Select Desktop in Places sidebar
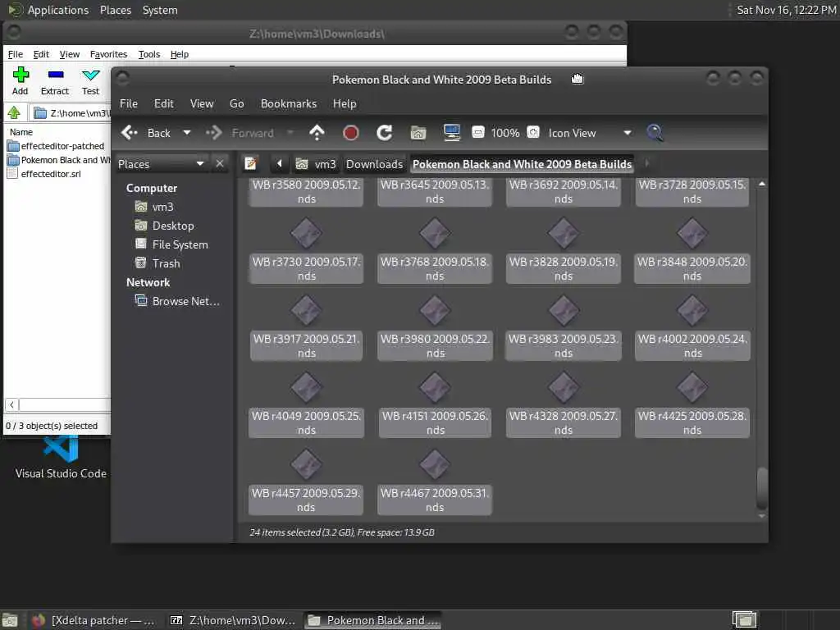Screen dimensions: 840x630 pos(164,226)
